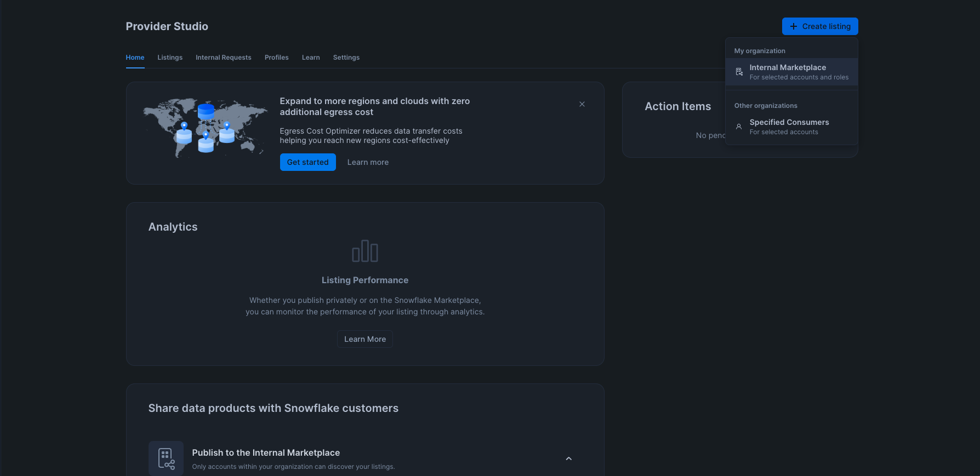
Task: Collapse the Publish to Internal Marketplace section
Action: [x=568, y=458]
